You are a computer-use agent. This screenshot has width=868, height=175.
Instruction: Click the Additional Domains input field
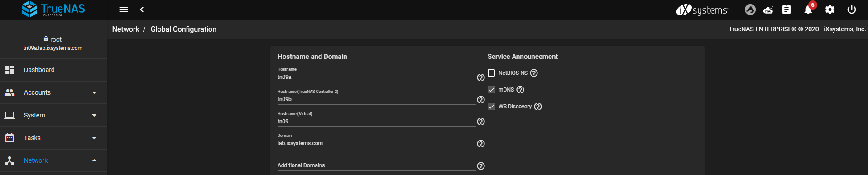point(376,165)
